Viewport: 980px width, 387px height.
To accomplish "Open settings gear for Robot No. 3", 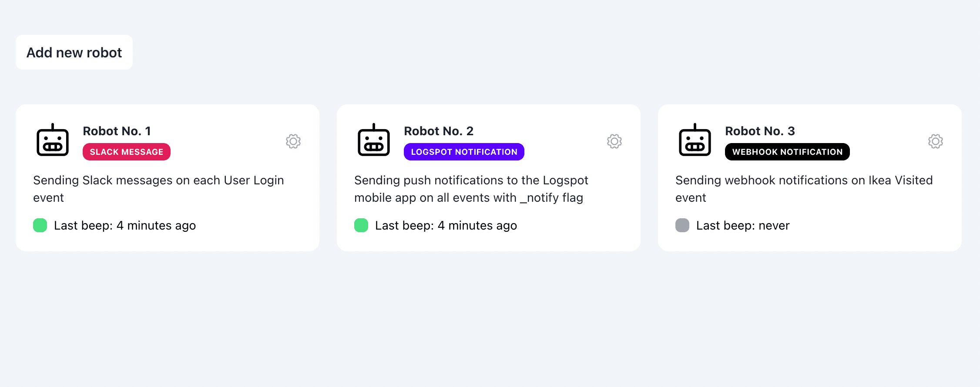I will [936, 141].
